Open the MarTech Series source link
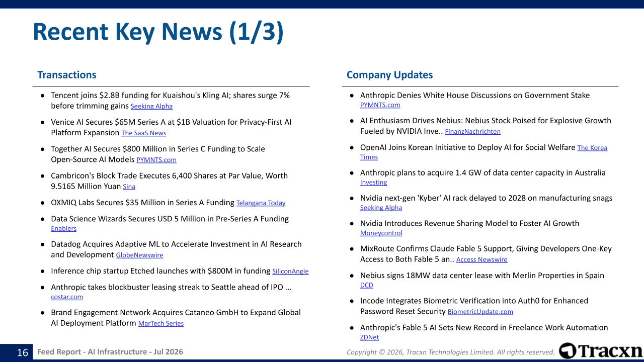Image resolution: width=644 pixels, height=362 pixels. [x=161, y=323]
